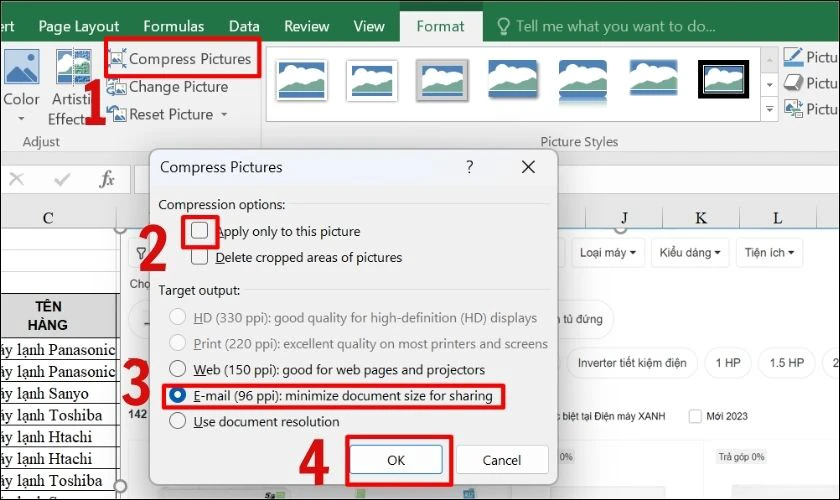Screen dimensions: 840x500
Task: Click the lạnh Sanyo cell
Action: pos(58,393)
